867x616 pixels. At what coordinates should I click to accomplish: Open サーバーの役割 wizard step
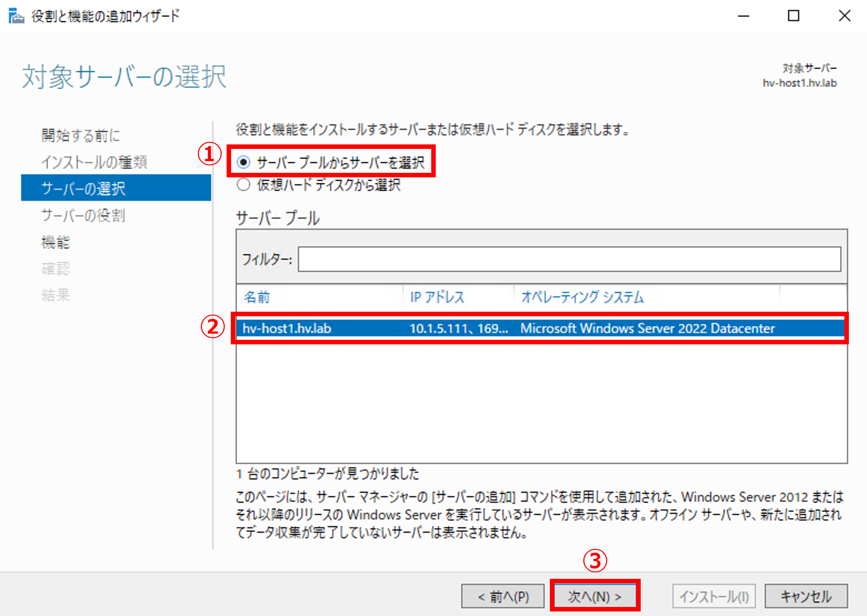(x=83, y=215)
